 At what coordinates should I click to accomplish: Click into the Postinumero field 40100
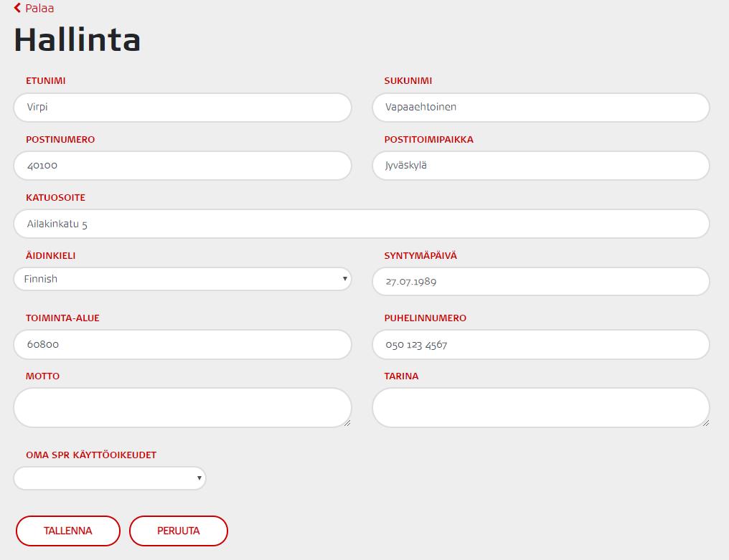pyautogui.click(x=182, y=166)
